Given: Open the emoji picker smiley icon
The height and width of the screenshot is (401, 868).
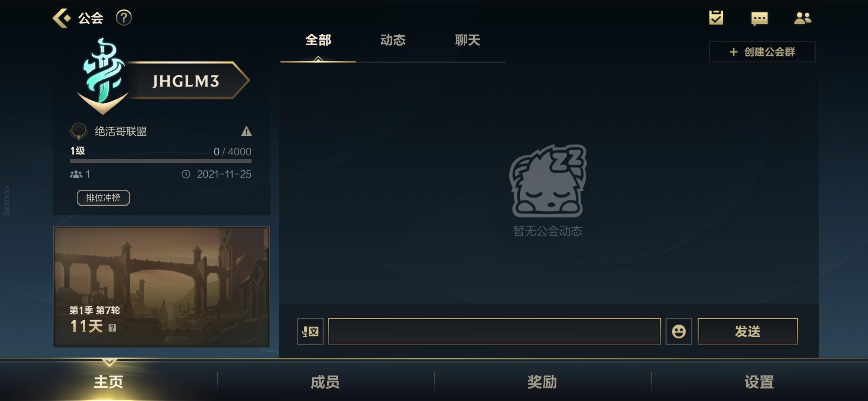Looking at the screenshot, I should click(678, 331).
